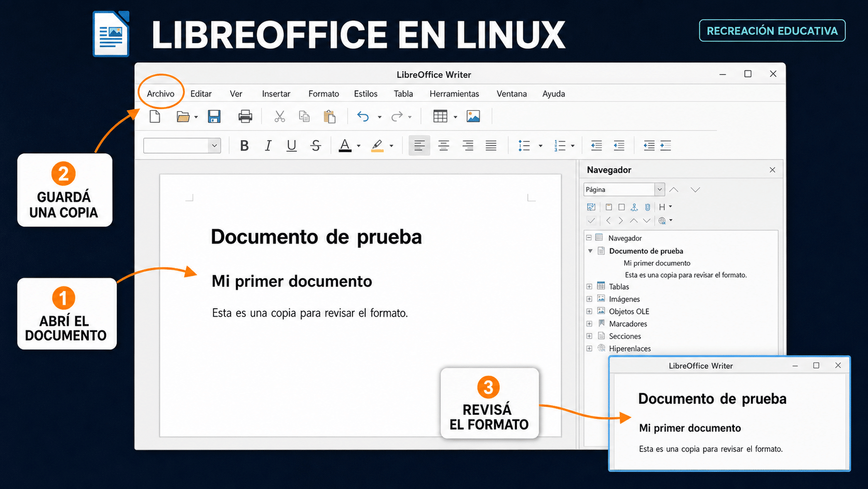Apply the font color A button
868x489 pixels.
[345, 146]
